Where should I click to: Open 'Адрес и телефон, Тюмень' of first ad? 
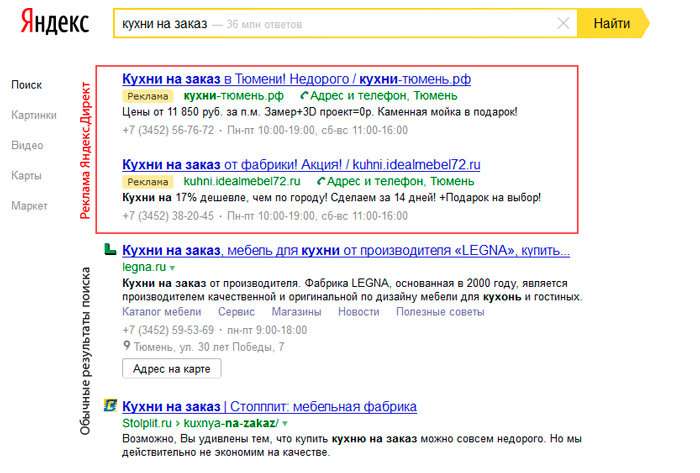pyautogui.click(x=383, y=95)
